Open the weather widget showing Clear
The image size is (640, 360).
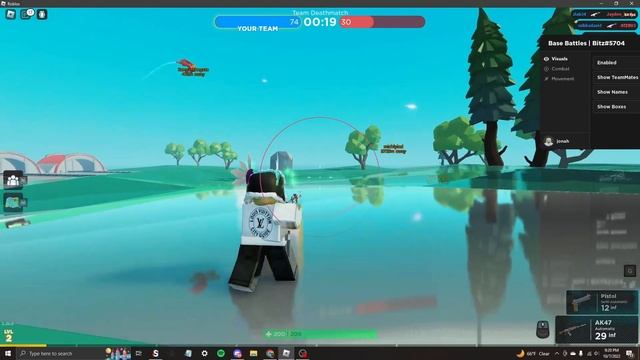click(x=533, y=353)
